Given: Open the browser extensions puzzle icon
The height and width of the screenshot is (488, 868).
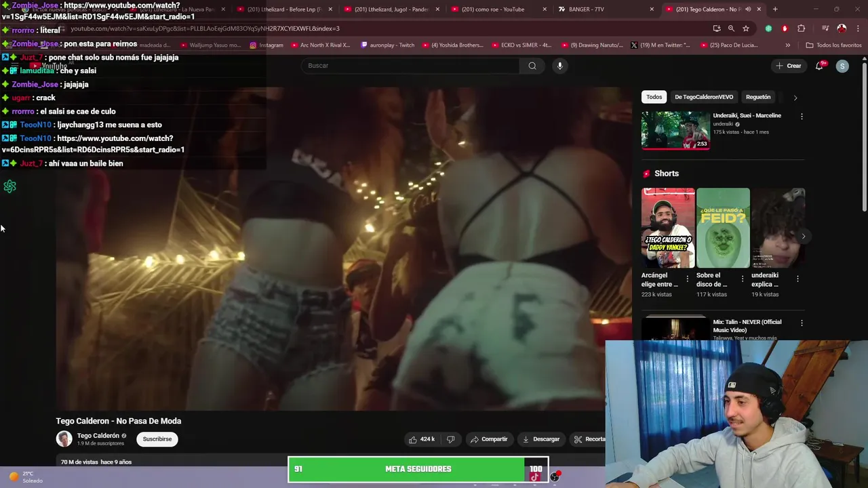Looking at the screenshot, I should [801, 28].
